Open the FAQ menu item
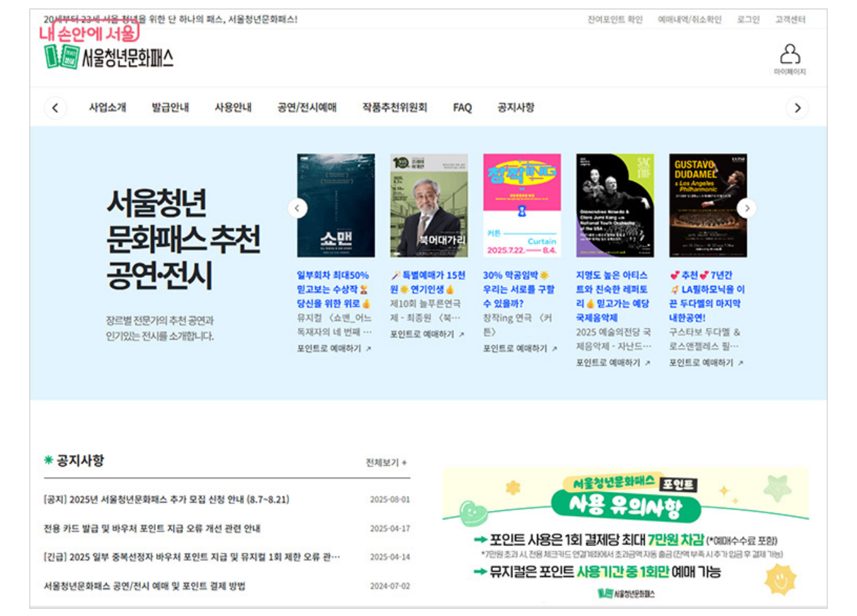The width and height of the screenshot is (857, 616). point(462,108)
